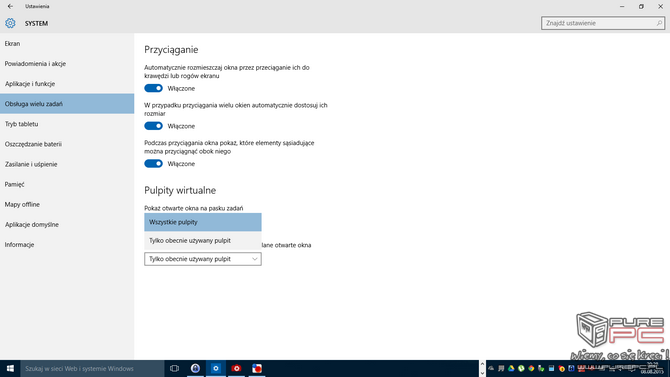Open the red circle app on taskbar

coord(257,368)
